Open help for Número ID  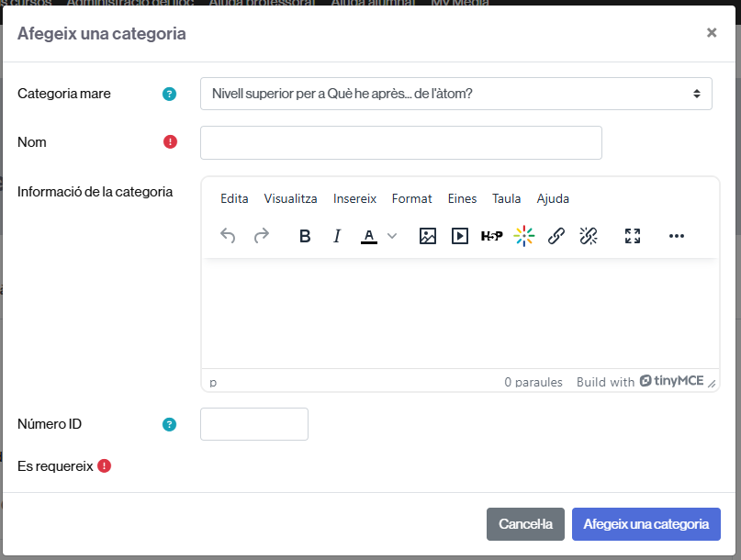click(169, 424)
